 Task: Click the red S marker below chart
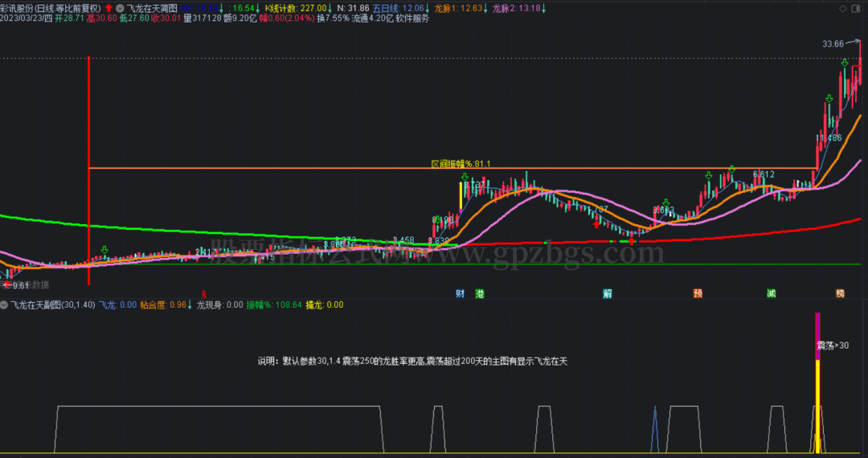[x=203, y=293]
